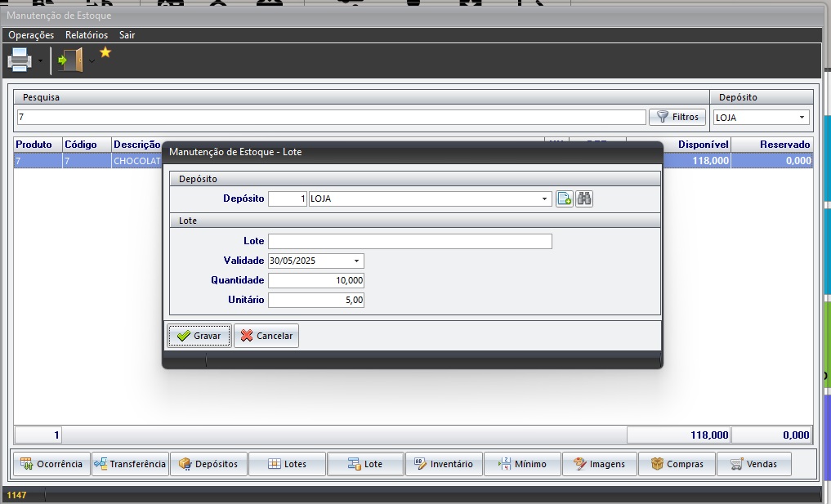Expand the printer dropdown arrow
Image resolution: width=831 pixels, height=504 pixels.
[40, 60]
